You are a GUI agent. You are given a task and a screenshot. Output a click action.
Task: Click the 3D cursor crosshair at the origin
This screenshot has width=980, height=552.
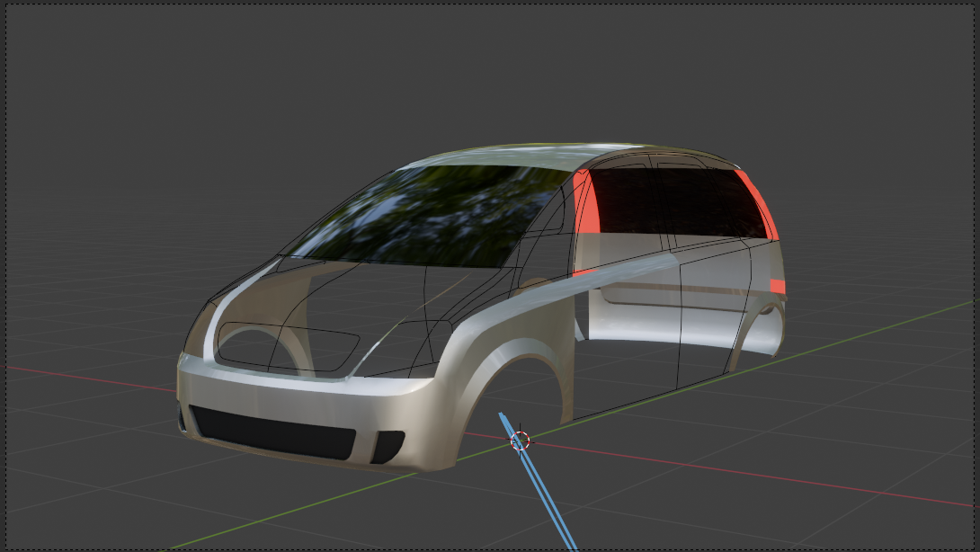(x=520, y=441)
